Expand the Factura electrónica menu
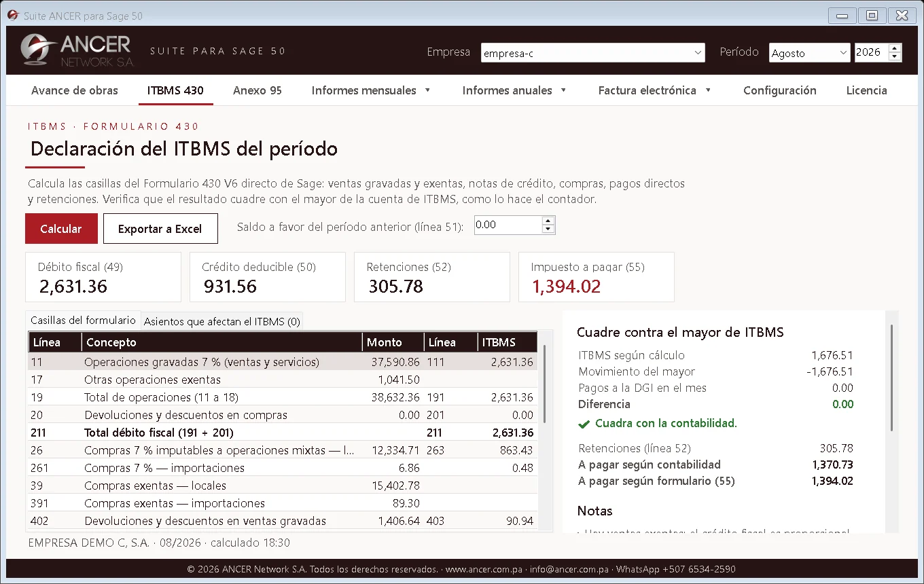Viewport: 924px width, 584px height. point(654,90)
